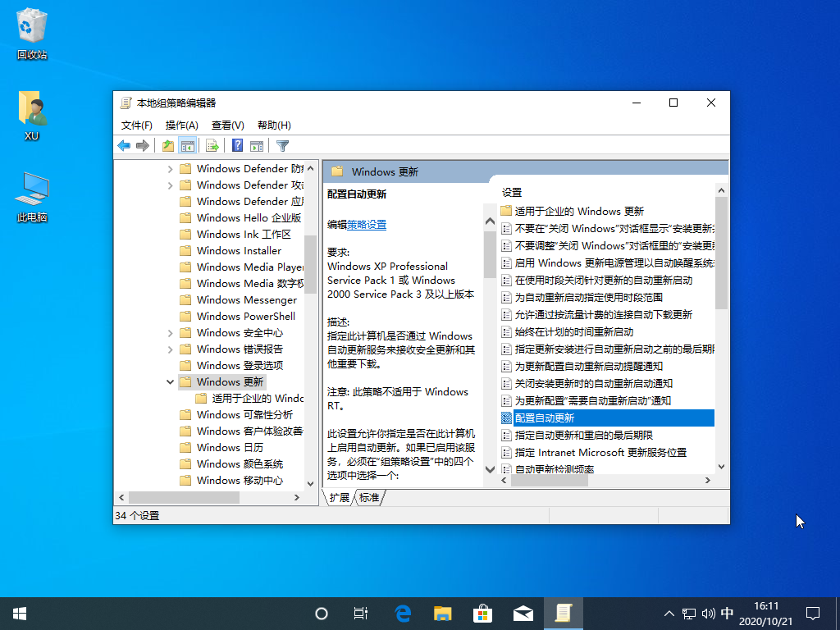Viewport: 840px width, 630px height.
Task: Open Task View on the taskbar
Action: tap(361, 614)
